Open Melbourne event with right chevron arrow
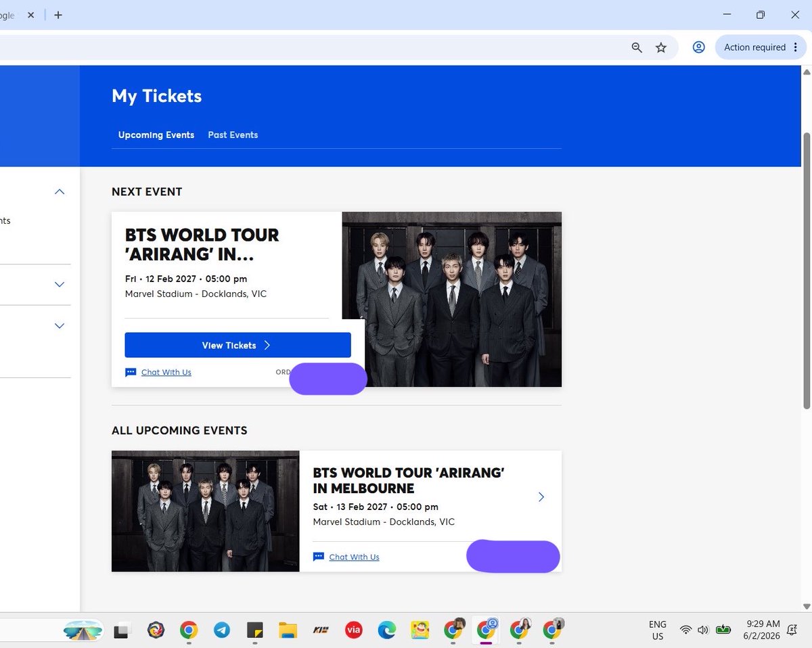Viewport: 812px width, 648px height. [541, 497]
